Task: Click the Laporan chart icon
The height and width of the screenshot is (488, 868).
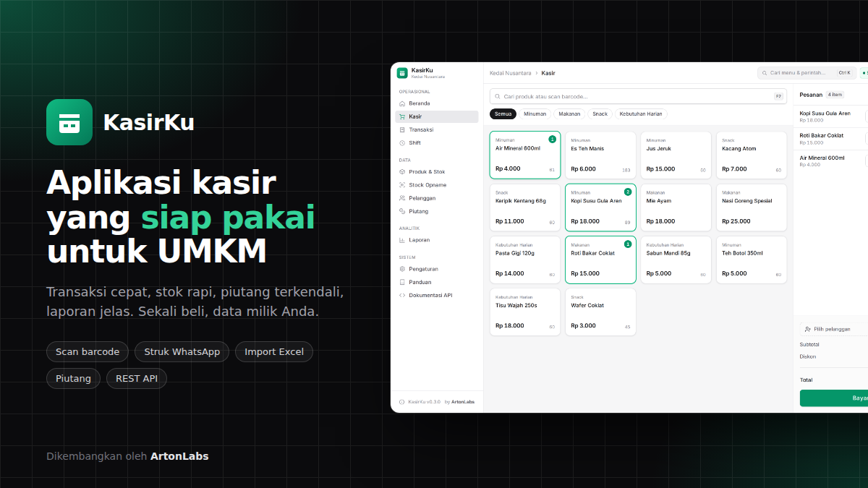Action: (402, 240)
